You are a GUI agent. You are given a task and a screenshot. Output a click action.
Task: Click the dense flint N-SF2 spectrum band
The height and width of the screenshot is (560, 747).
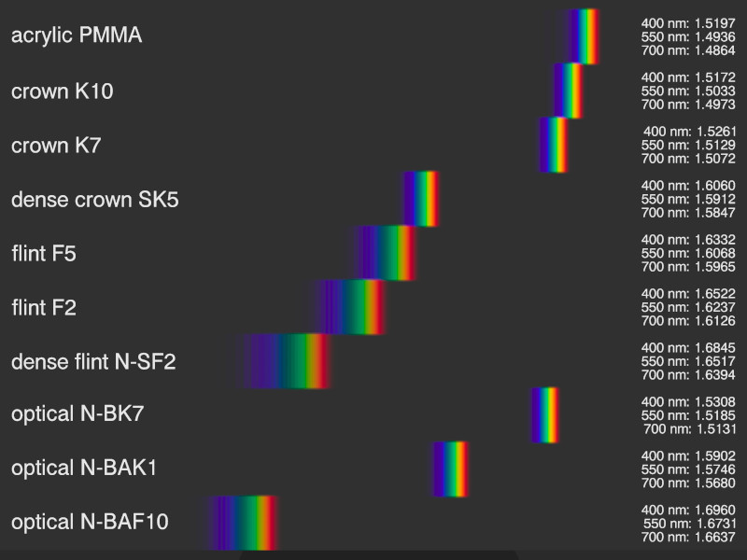click(288, 361)
